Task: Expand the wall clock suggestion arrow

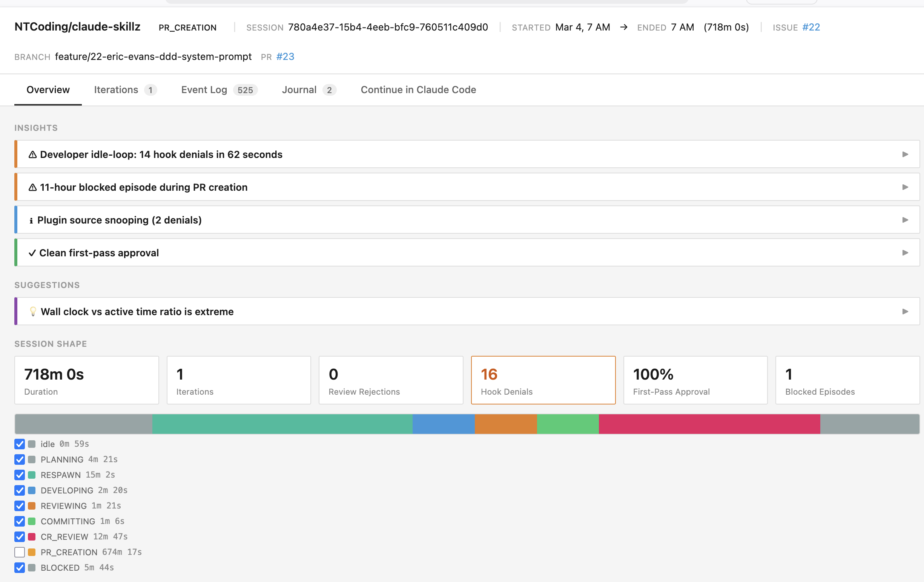Action: tap(906, 311)
